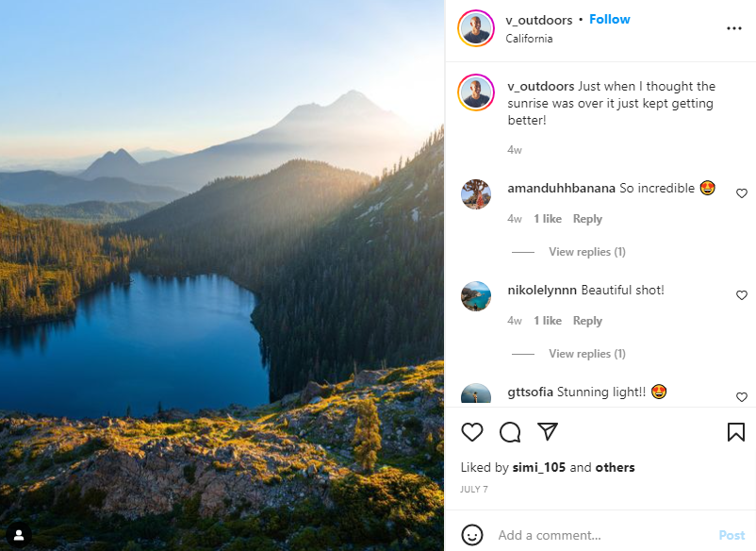
Task: Open comments with the speech bubble icon
Action: tap(510, 432)
